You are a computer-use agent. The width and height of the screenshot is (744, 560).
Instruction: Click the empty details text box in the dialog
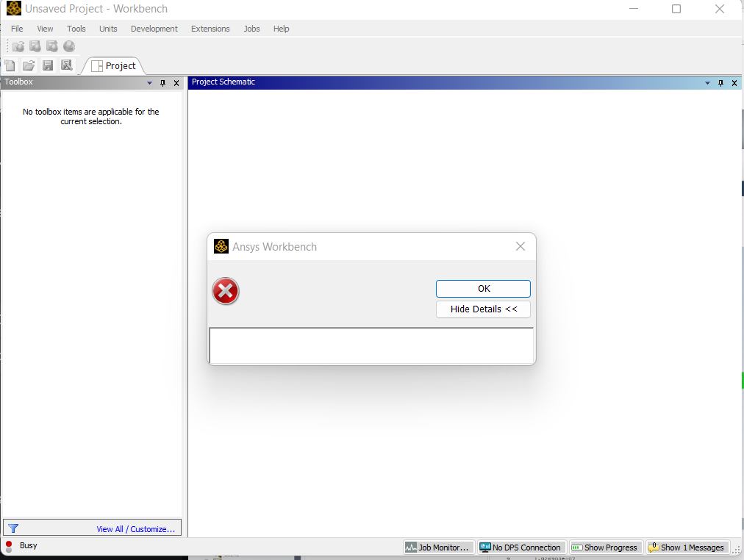pos(371,345)
